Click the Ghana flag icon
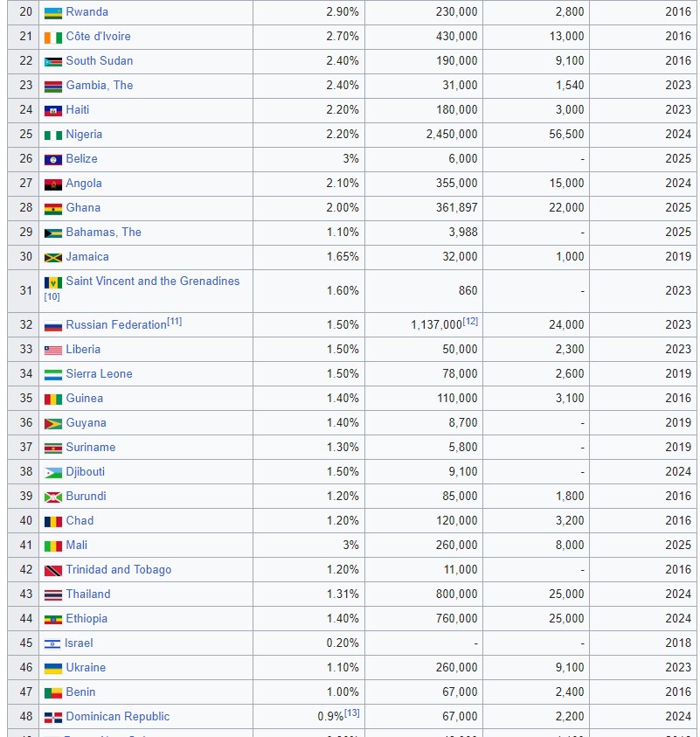 (x=53, y=208)
